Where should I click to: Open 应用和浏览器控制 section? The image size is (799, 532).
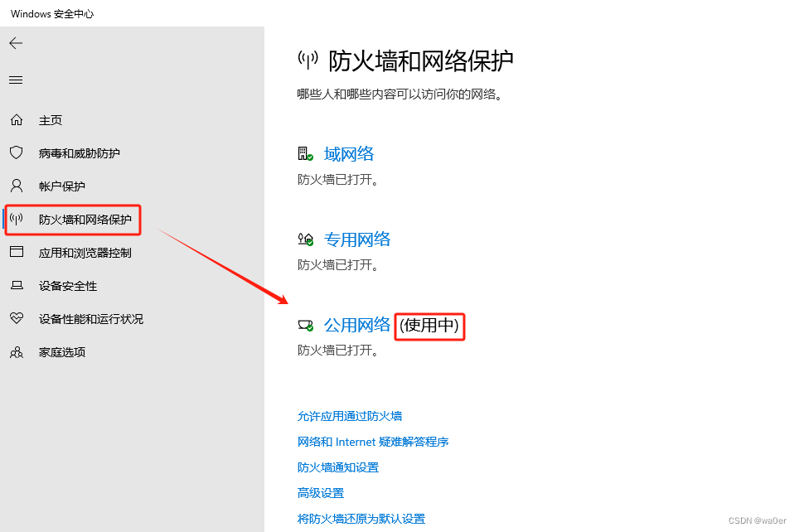[x=85, y=253]
